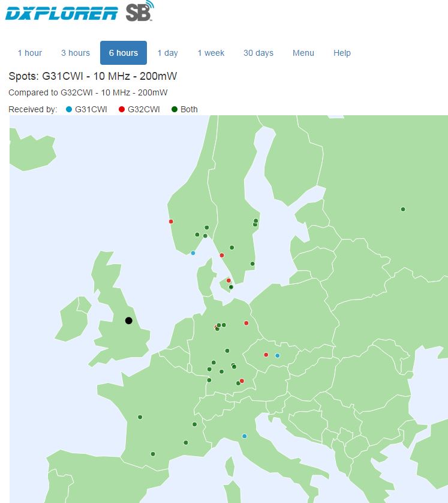This screenshot has width=448, height=503.
Task: Click the blue G31CWI legend dot
Action: (68, 109)
